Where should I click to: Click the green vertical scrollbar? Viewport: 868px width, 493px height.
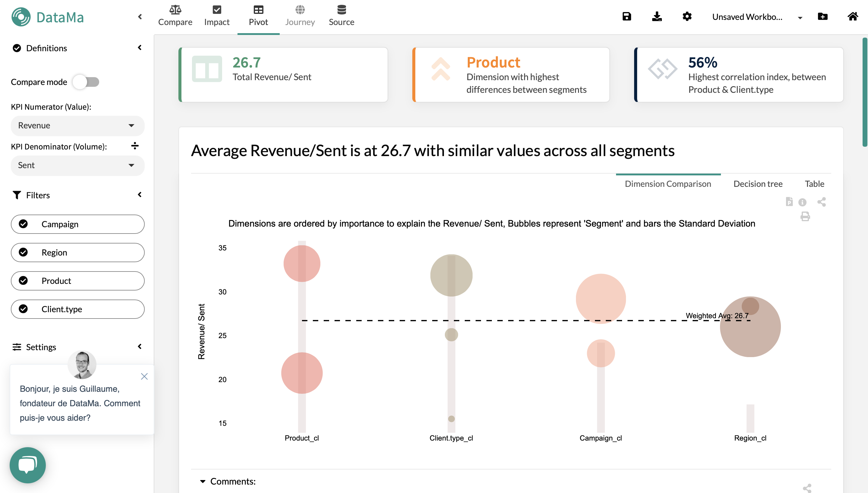pos(865,92)
